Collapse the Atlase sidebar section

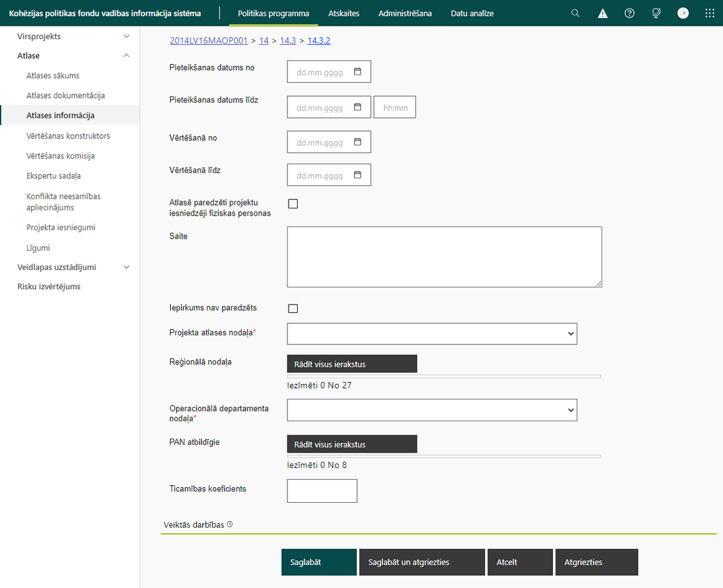click(x=126, y=56)
